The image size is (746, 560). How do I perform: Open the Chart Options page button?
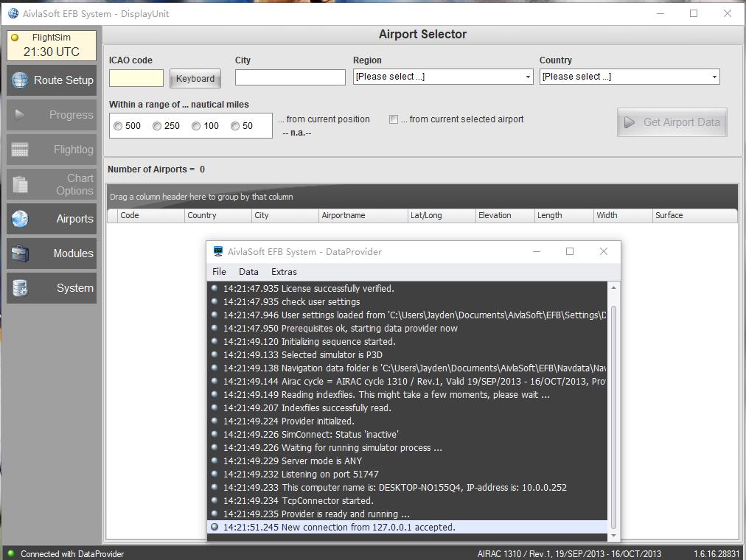[x=52, y=184]
